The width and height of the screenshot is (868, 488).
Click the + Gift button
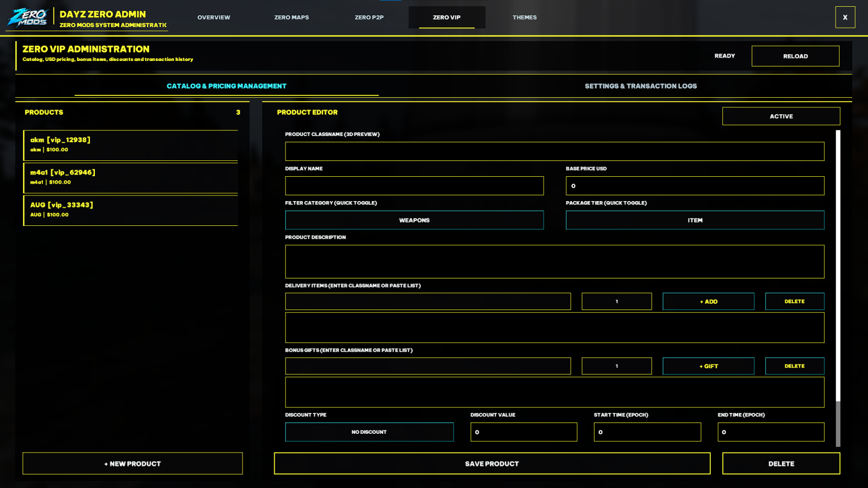708,366
